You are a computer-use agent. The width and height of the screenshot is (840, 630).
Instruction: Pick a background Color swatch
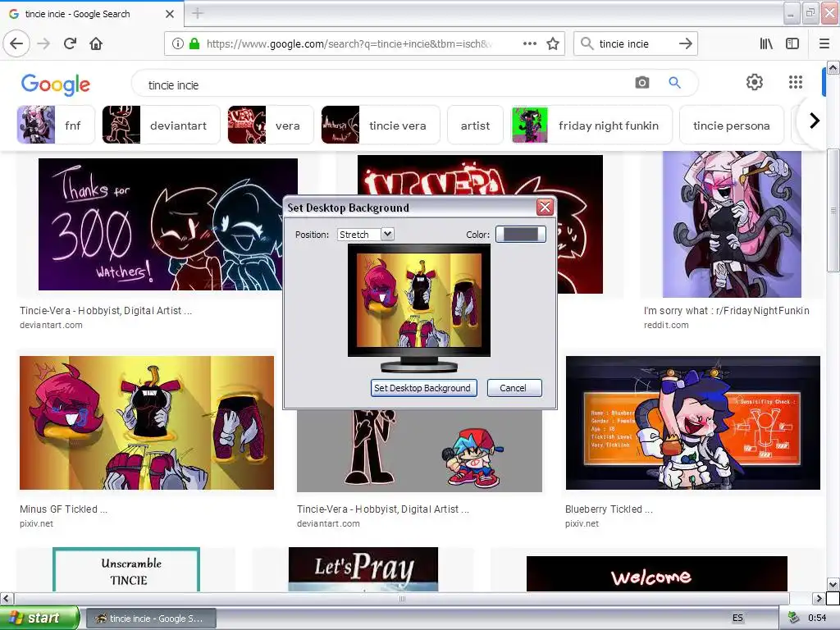(521, 234)
